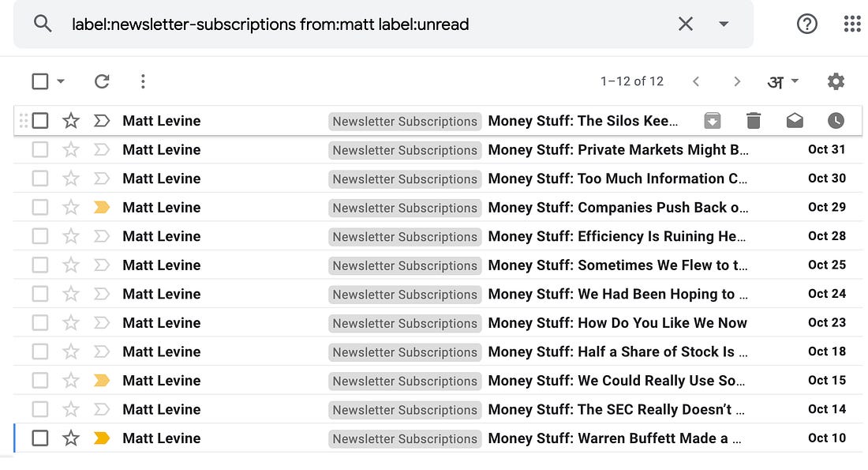The height and width of the screenshot is (470, 868).
Task: Check the box for Oct 31 email
Action: coord(40,149)
